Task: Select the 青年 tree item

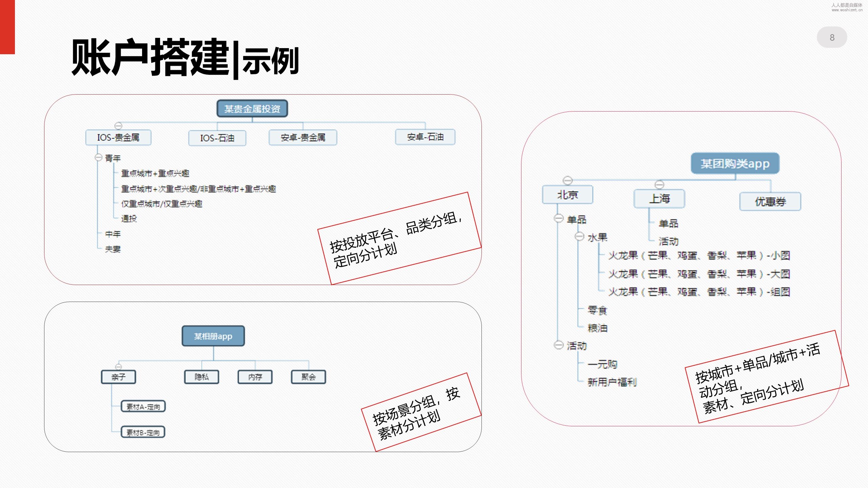Action: click(113, 158)
